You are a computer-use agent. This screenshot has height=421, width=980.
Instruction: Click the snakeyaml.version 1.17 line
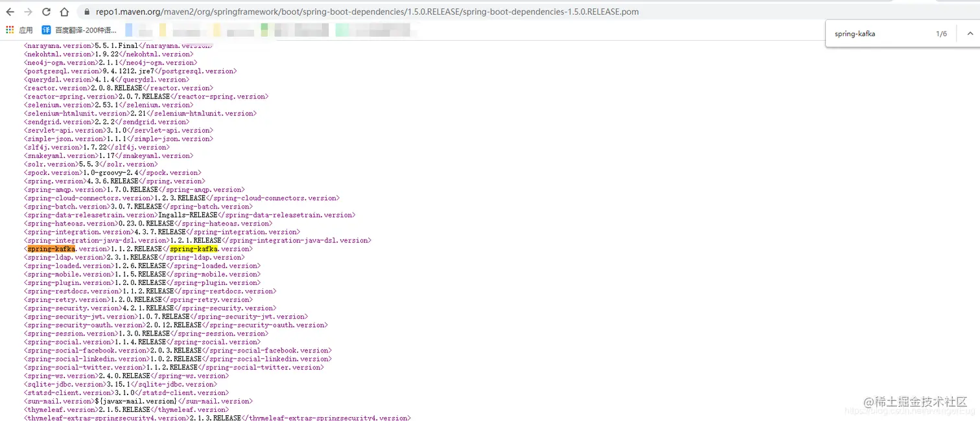tap(108, 155)
